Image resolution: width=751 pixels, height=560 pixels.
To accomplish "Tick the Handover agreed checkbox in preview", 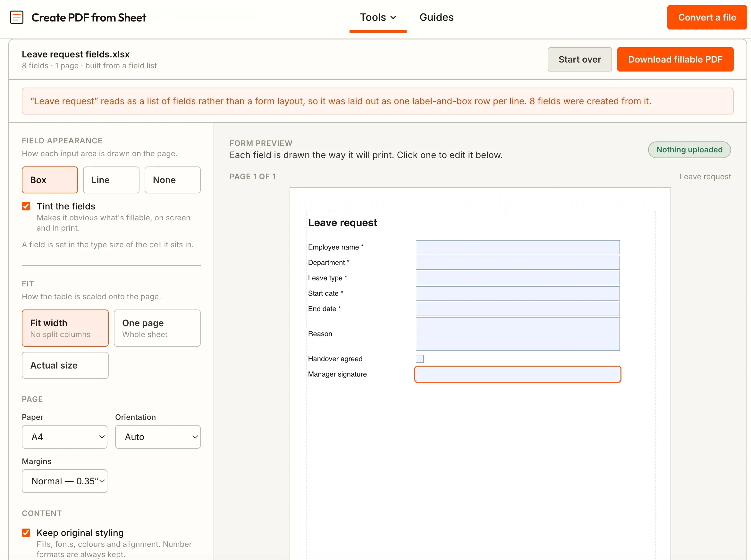I will click(419, 359).
